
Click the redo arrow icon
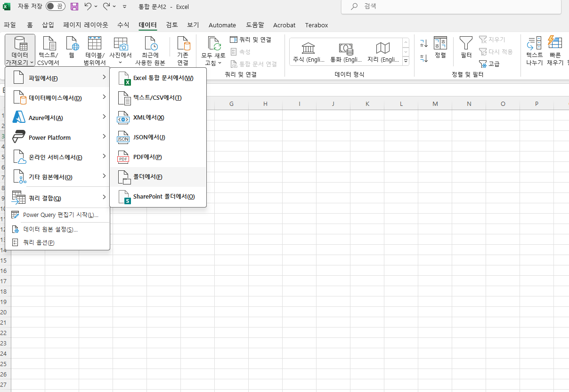coord(107,7)
